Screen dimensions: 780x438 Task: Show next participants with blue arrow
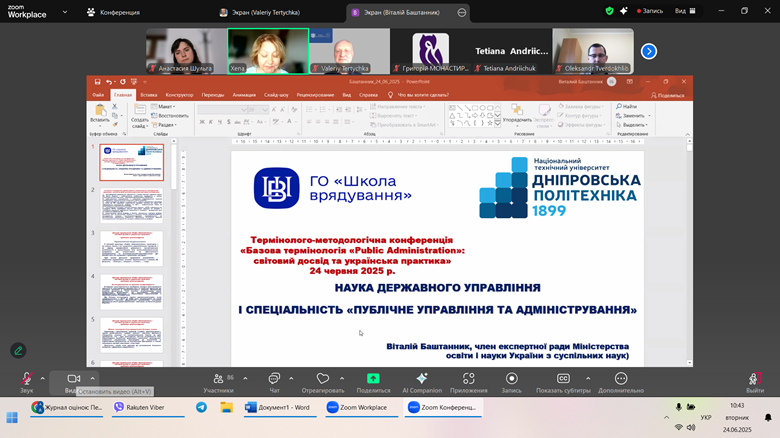pos(649,51)
